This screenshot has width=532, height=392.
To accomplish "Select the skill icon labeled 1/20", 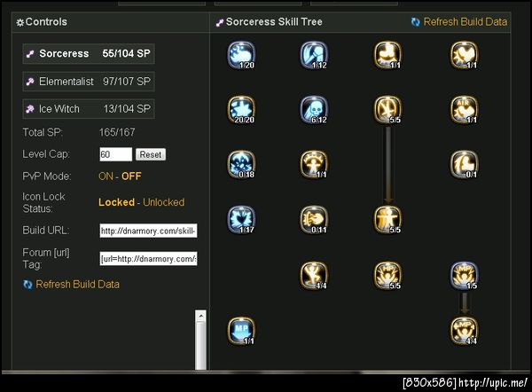I will click(241, 55).
